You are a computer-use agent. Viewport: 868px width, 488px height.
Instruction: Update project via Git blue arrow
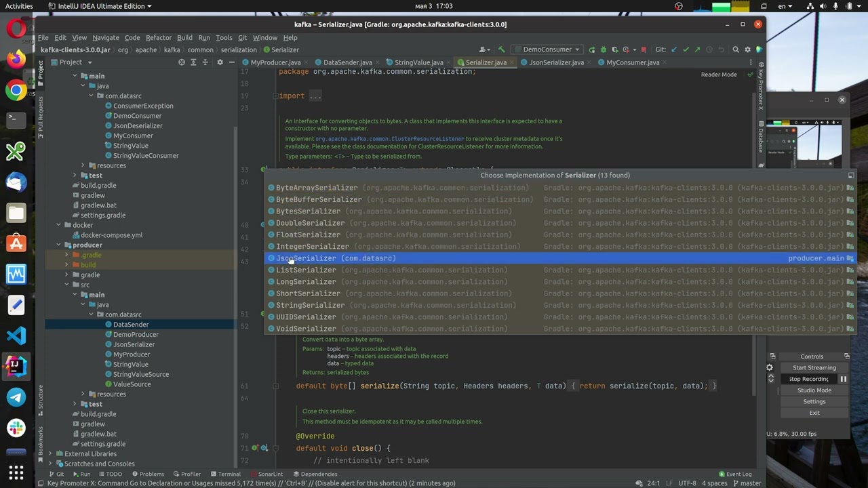click(673, 49)
